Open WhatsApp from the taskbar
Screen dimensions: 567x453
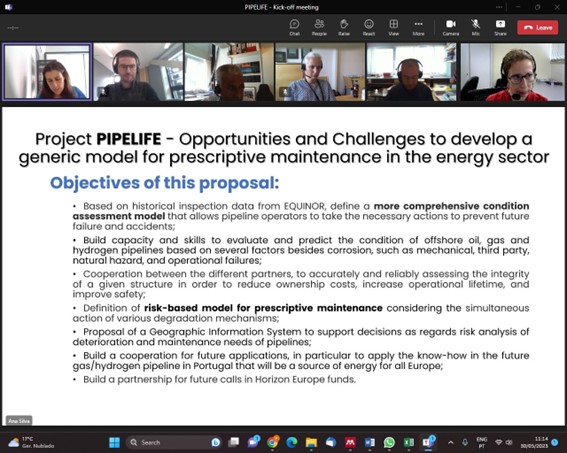[x=389, y=442]
